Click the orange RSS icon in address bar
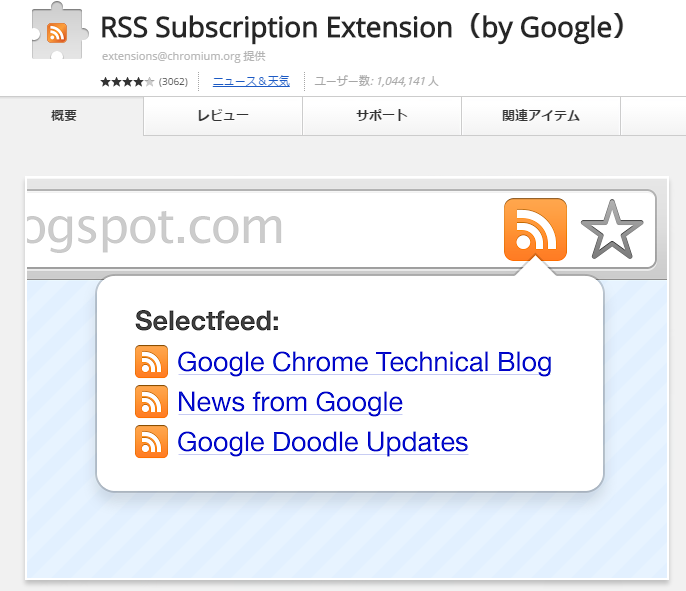This screenshot has height=591, width=686. click(x=535, y=229)
